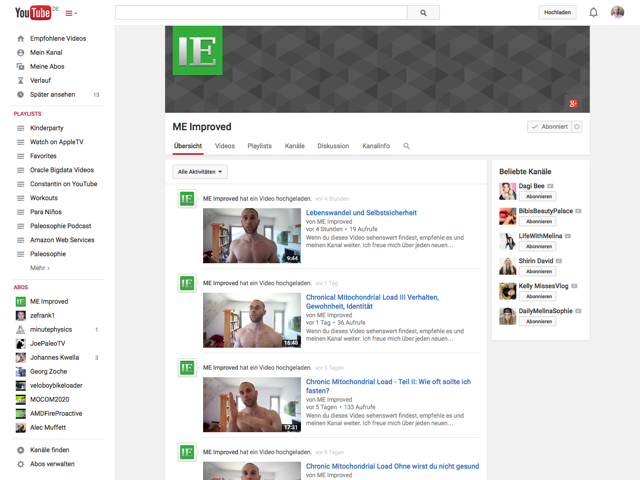640x480 pixels.
Task: Play Lebenswandel und Selbstsicherheit thumbnail
Action: coord(252,236)
